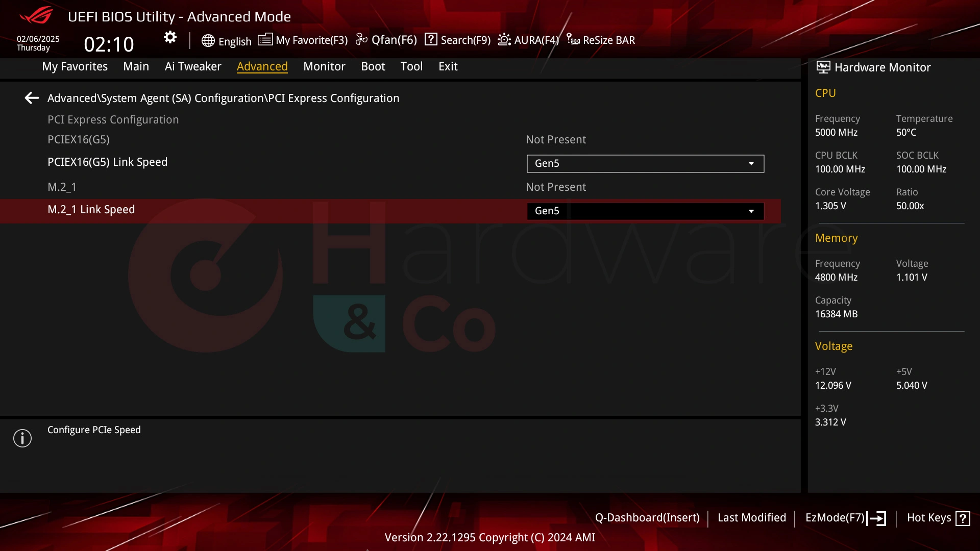This screenshot has height=551, width=980.
Task: Open the Tool tab
Action: coord(411,66)
